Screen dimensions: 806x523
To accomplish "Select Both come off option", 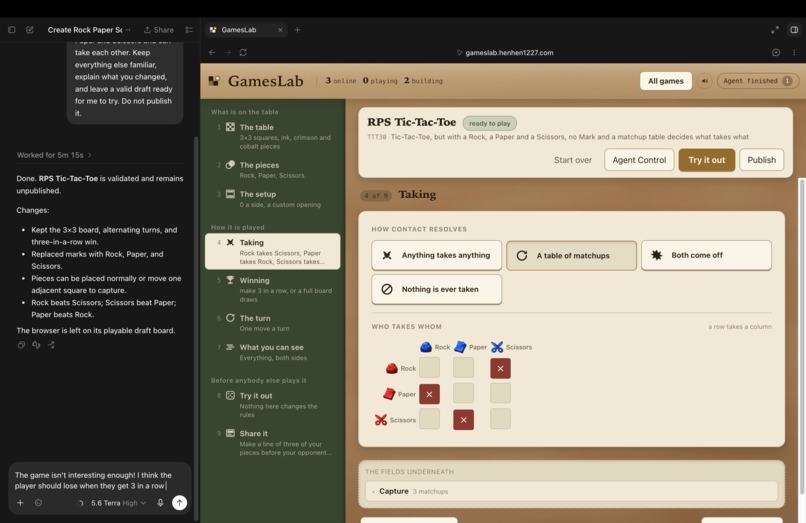I will pos(706,255).
